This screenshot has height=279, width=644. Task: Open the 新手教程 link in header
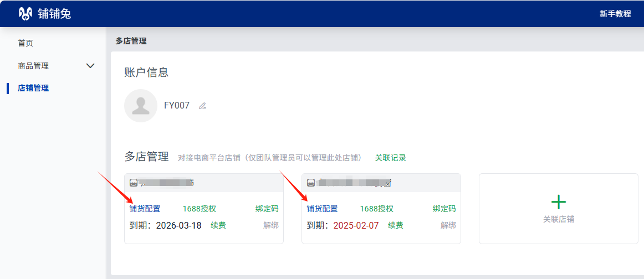pyautogui.click(x=615, y=14)
